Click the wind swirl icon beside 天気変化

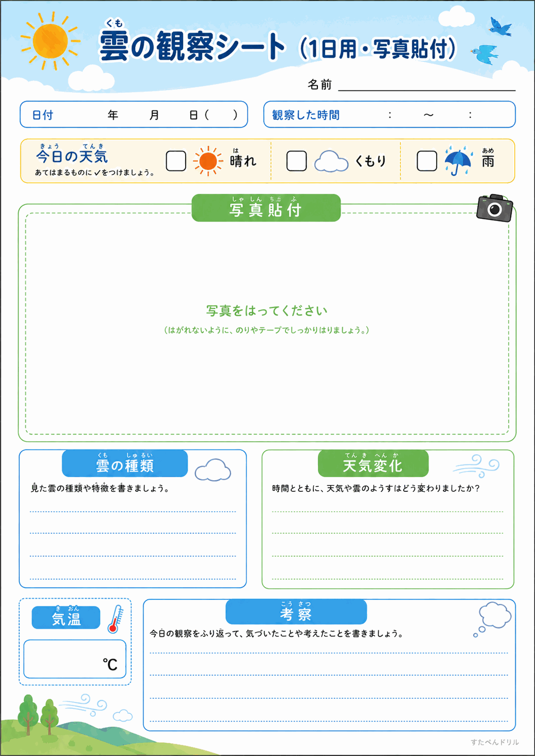click(476, 466)
